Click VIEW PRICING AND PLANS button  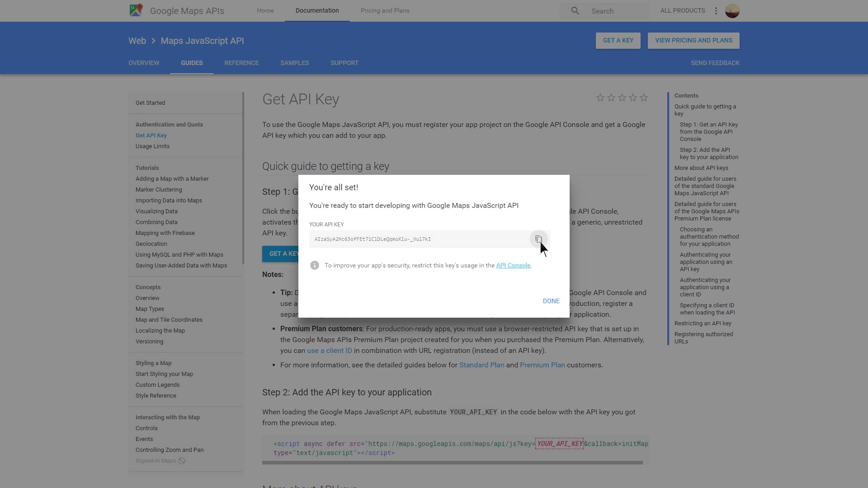pos(693,41)
